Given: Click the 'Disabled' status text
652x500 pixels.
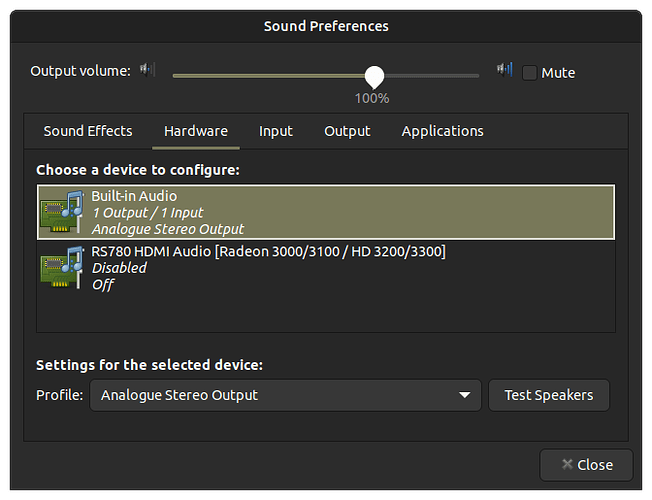Looking at the screenshot, I should tap(119, 268).
